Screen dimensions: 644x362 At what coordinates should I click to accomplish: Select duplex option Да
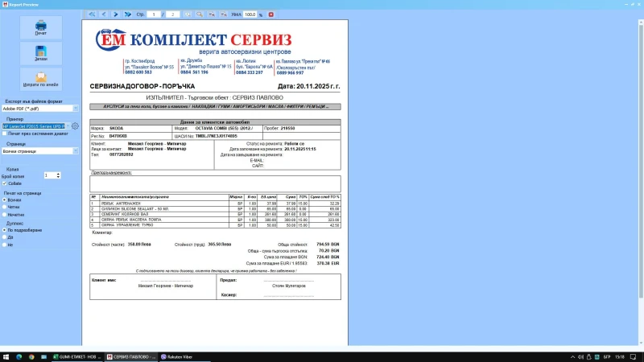[x=5, y=237]
